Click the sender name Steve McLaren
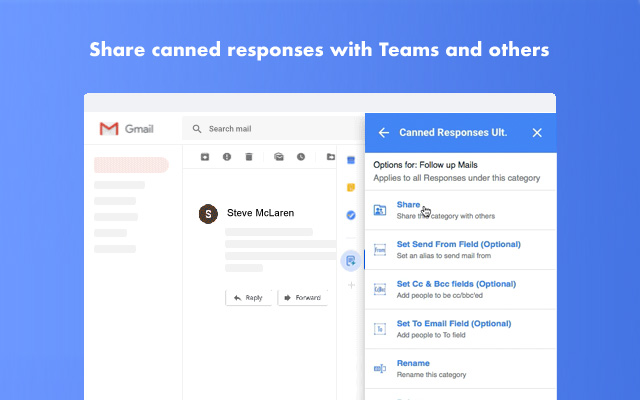This screenshot has width=640, height=400. click(x=260, y=213)
